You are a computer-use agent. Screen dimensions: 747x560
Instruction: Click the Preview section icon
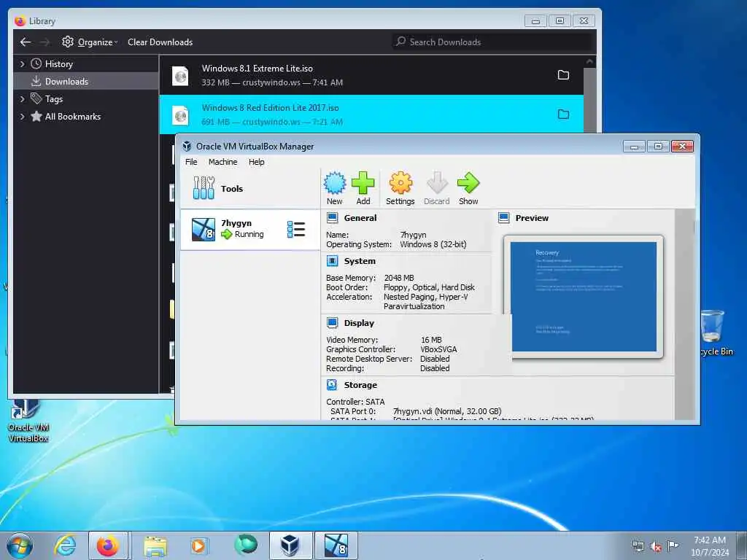(x=503, y=218)
